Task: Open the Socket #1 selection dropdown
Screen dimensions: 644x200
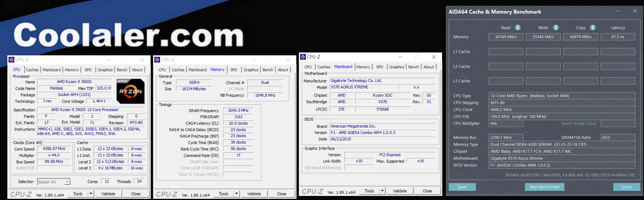Action: [x=67, y=182]
